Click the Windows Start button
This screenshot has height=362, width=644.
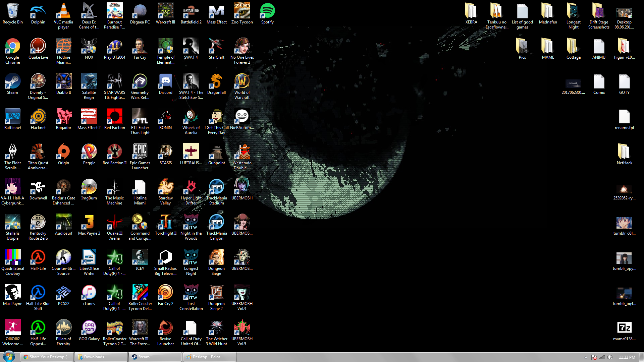click(9, 357)
